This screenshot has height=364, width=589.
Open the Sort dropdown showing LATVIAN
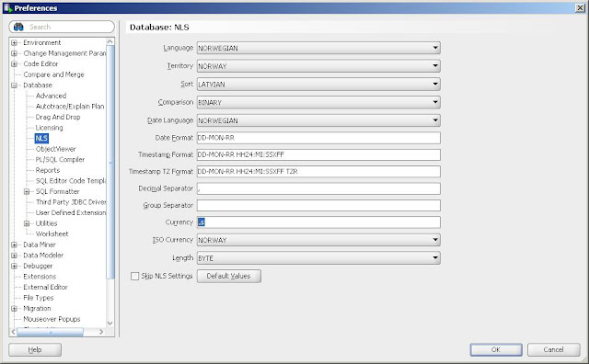click(x=318, y=84)
